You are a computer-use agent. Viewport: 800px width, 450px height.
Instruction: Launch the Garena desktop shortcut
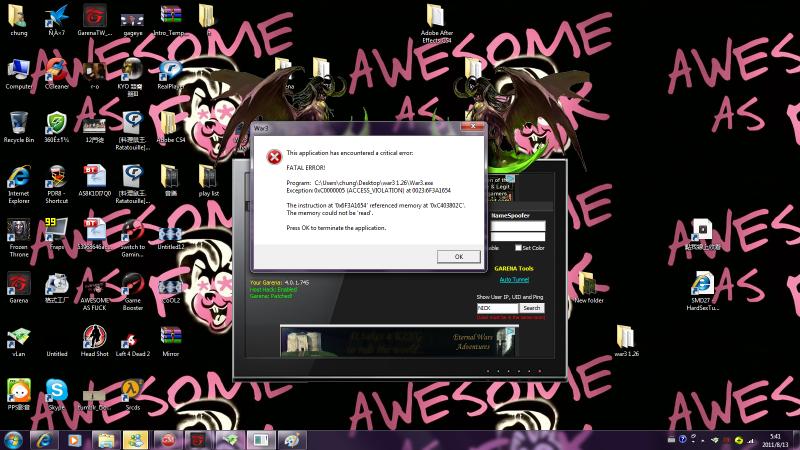[x=18, y=288]
